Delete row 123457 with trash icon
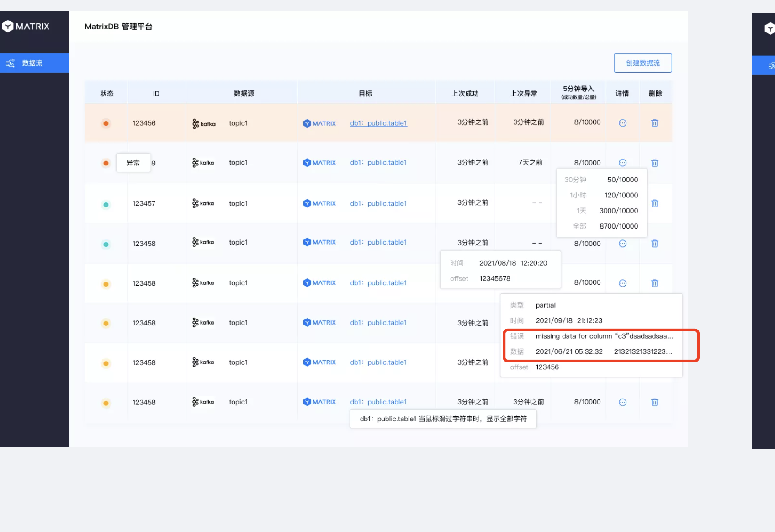Viewport: 775px width, 532px height. tap(654, 203)
